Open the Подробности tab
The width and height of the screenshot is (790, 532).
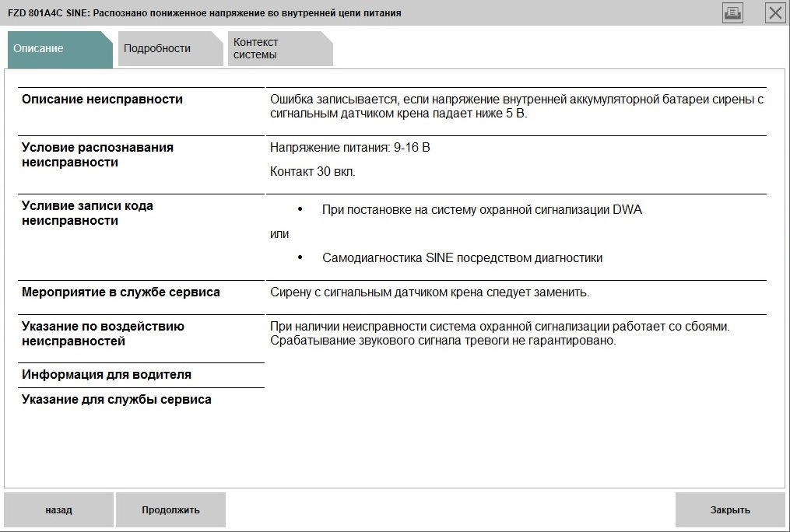(157, 49)
